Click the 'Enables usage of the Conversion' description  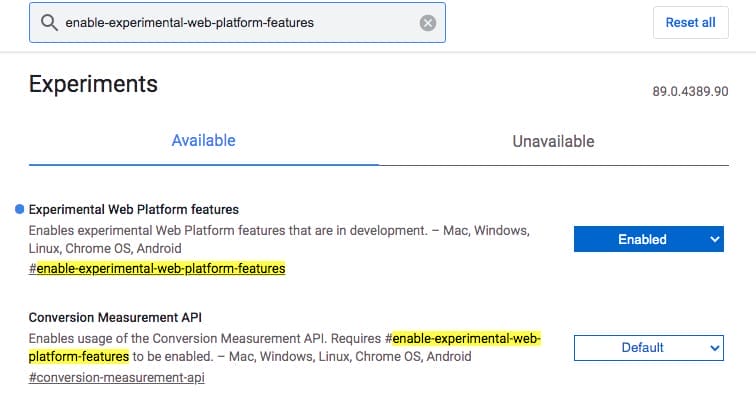point(200,339)
